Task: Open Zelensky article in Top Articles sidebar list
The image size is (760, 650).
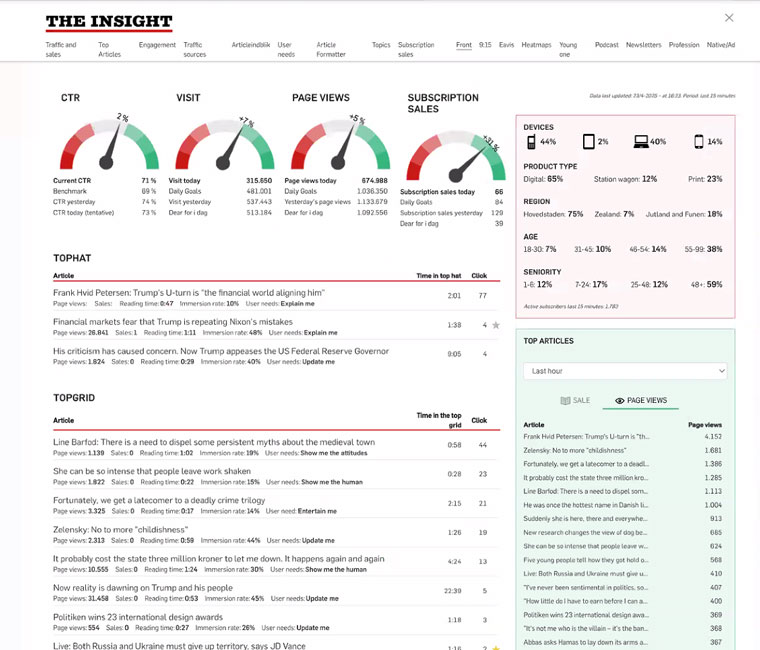Action: (575, 450)
